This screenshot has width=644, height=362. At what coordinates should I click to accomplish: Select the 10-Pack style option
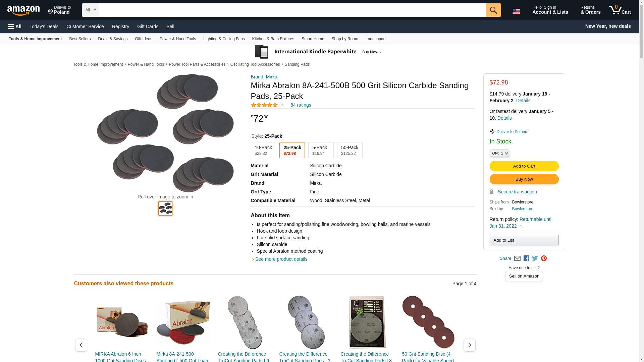(263, 150)
